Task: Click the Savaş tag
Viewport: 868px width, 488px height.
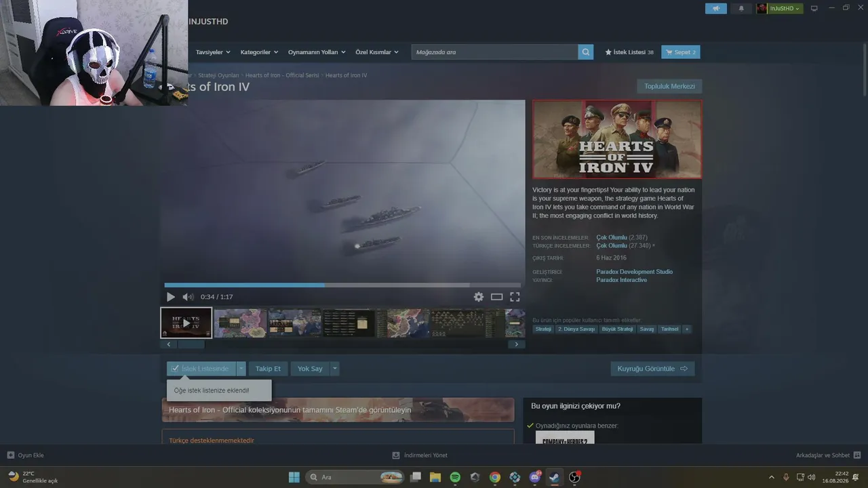Action: [x=647, y=329]
